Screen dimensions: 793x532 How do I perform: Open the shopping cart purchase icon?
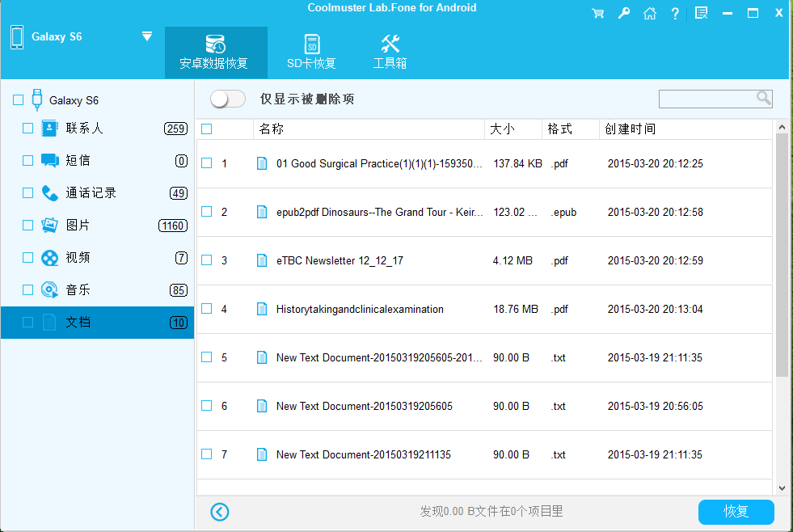pyautogui.click(x=598, y=14)
